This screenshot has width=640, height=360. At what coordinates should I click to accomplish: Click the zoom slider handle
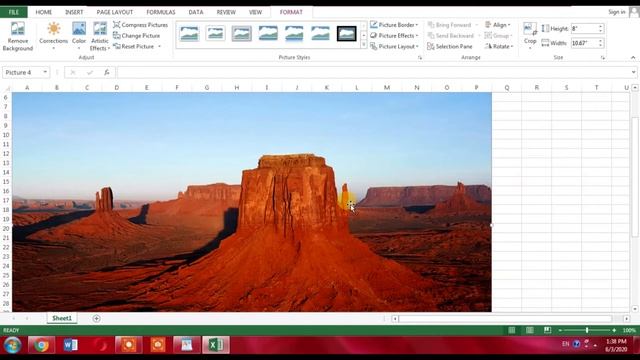pos(587,330)
